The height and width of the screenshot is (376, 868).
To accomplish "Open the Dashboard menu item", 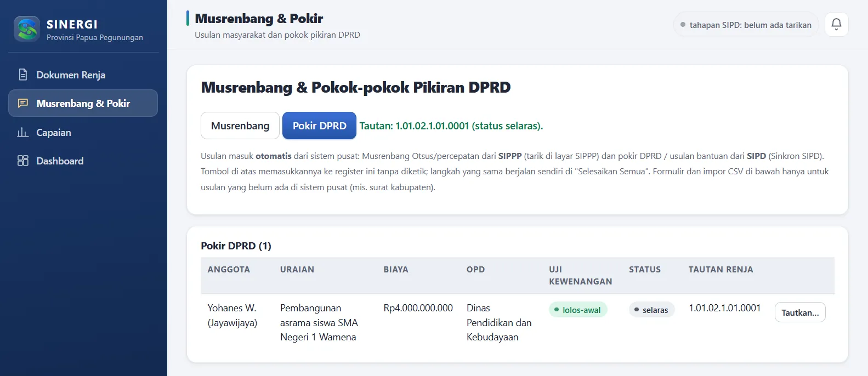I will pos(83,161).
